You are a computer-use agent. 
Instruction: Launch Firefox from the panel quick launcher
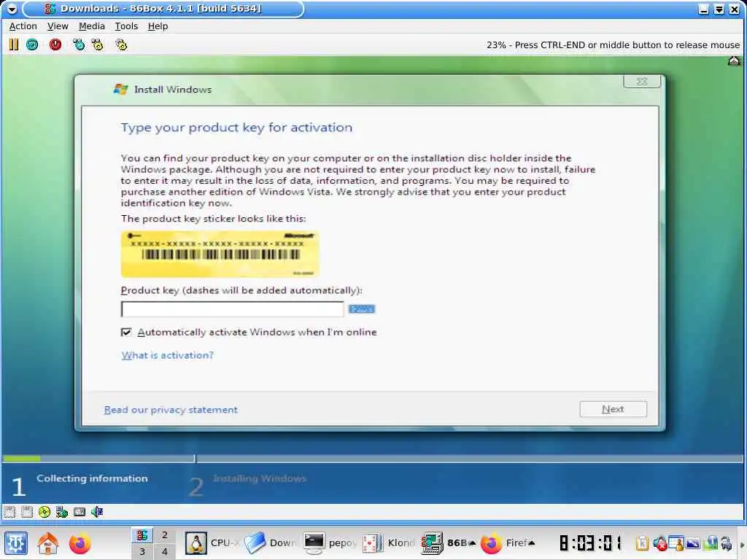click(80, 542)
